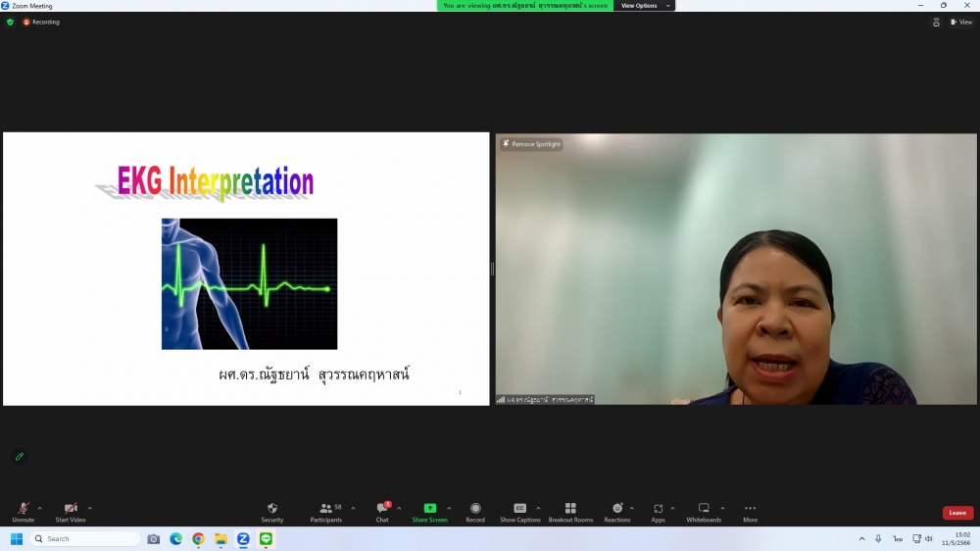Image resolution: width=980 pixels, height=551 pixels.
Task: Open the Participants panel
Action: pos(326,509)
